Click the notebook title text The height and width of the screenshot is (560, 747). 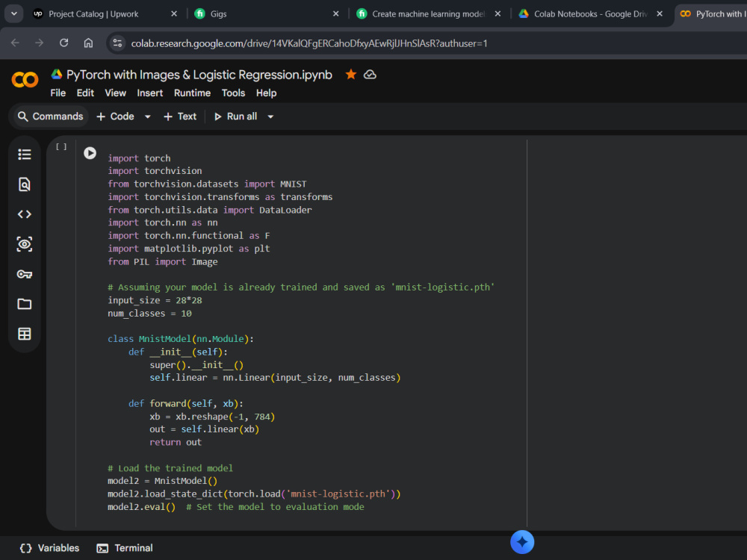[x=199, y=75]
